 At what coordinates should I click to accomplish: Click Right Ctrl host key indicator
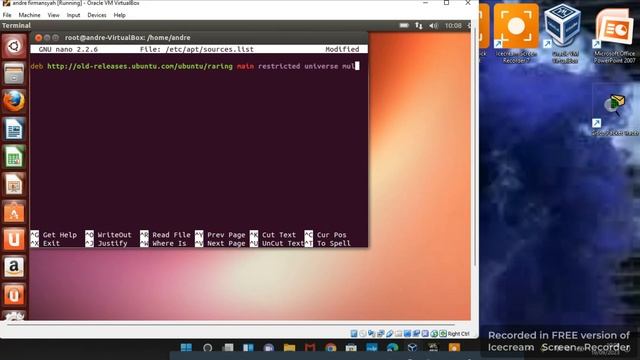point(458,334)
